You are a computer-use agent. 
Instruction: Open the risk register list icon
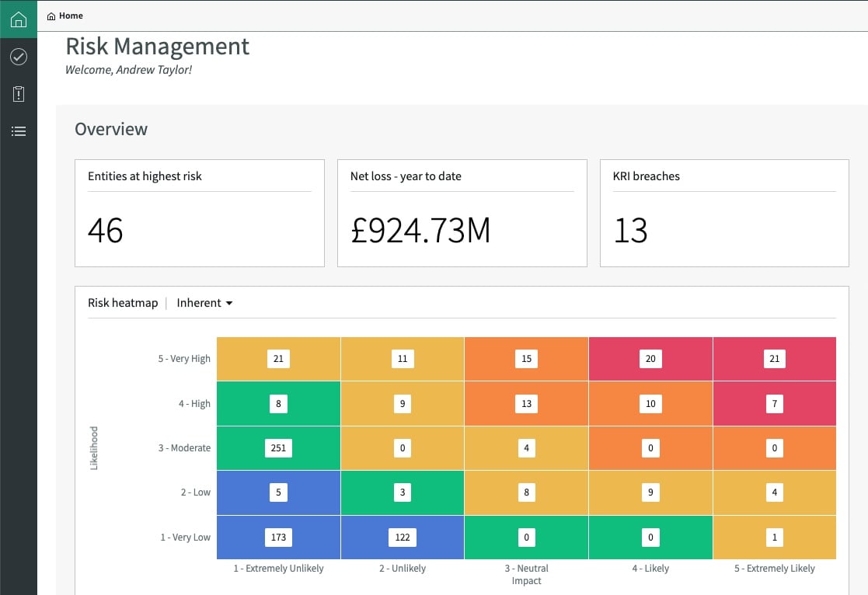click(x=19, y=130)
